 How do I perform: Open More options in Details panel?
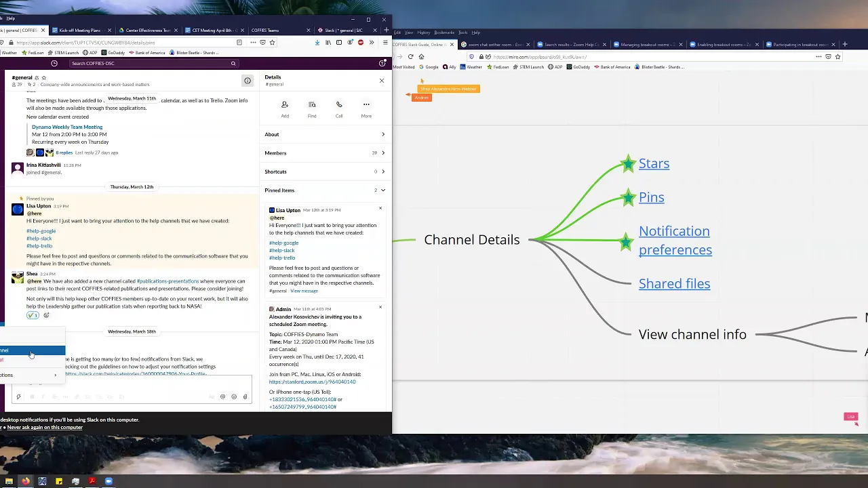click(366, 104)
